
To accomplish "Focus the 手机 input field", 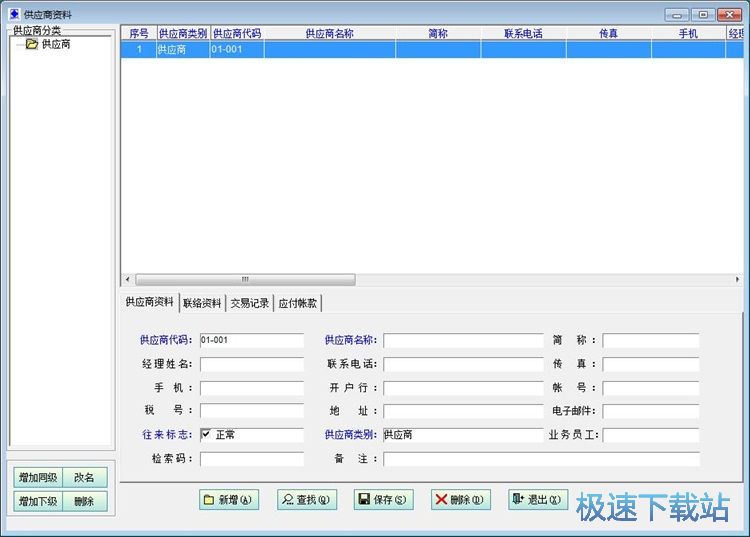I will pos(252,387).
